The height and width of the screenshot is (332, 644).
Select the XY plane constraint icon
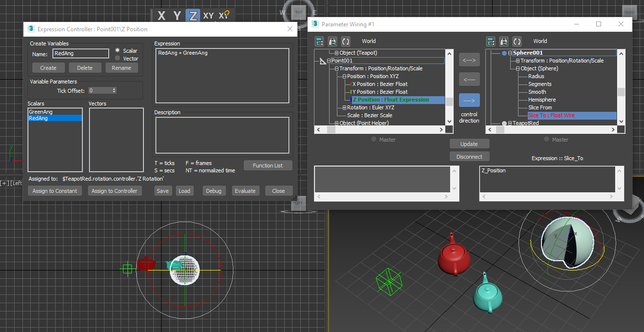coord(208,15)
